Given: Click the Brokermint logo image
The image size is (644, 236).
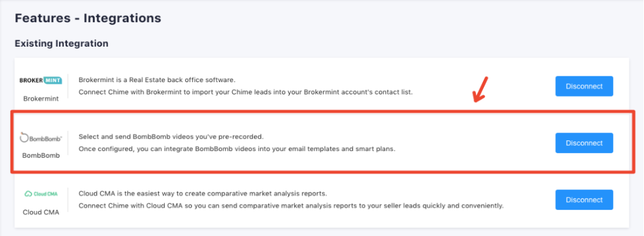Looking at the screenshot, I should coord(41,81).
